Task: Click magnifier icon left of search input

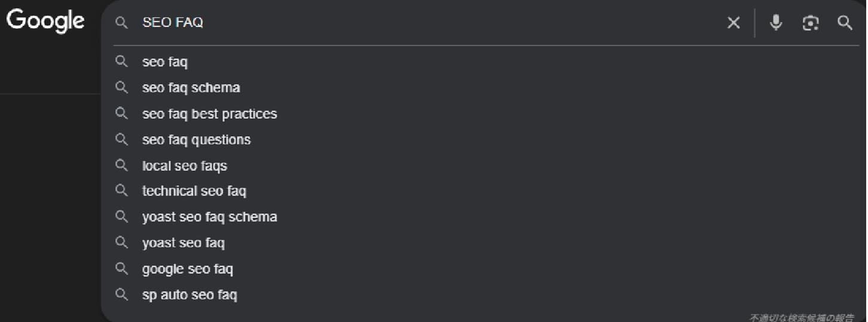Action: [x=122, y=23]
